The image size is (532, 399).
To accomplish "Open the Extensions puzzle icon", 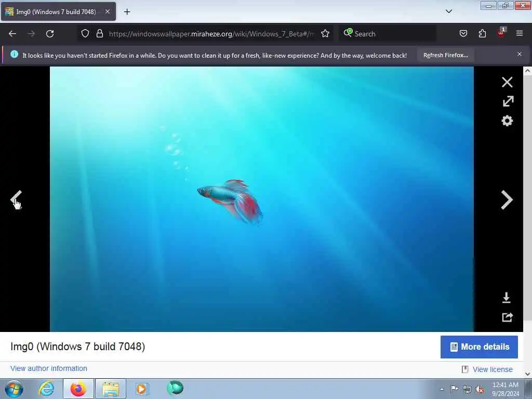I will click(482, 34).
